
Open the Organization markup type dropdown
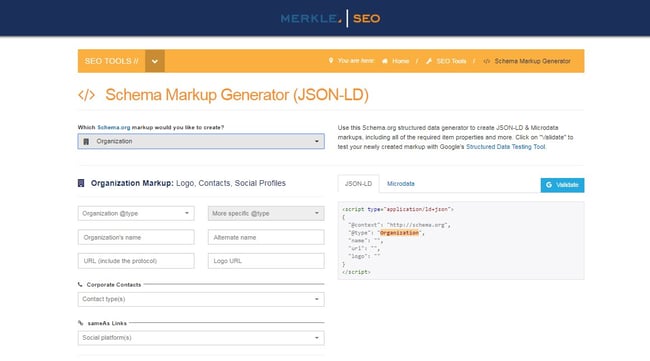(201, 141)
